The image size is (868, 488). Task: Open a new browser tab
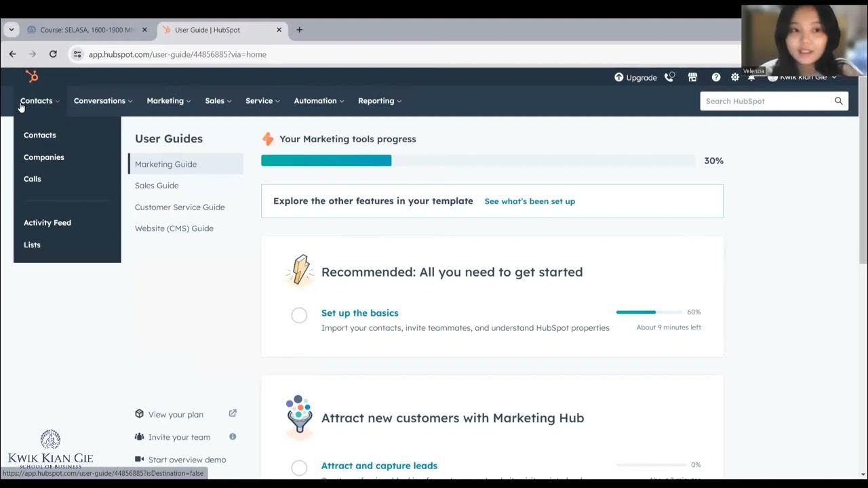(x=299, y=30)
